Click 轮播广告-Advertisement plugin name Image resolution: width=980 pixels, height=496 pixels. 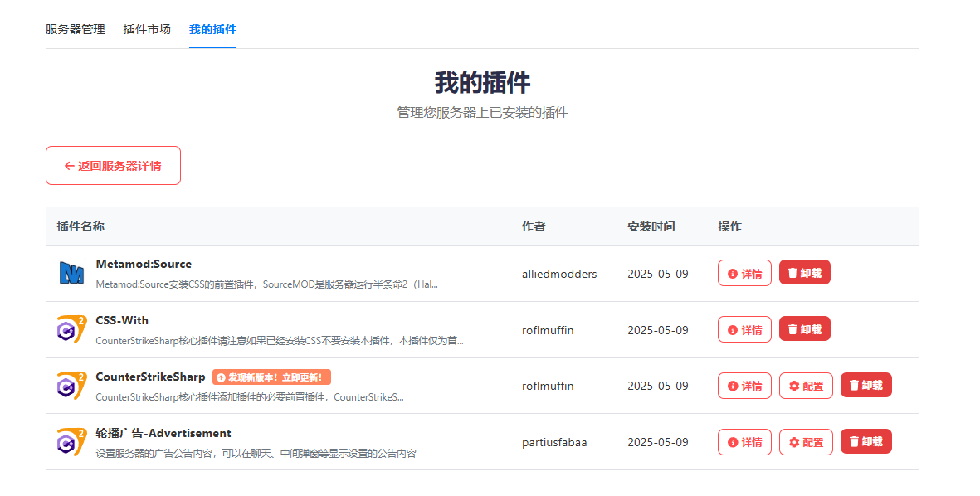[x=163, y=433]
